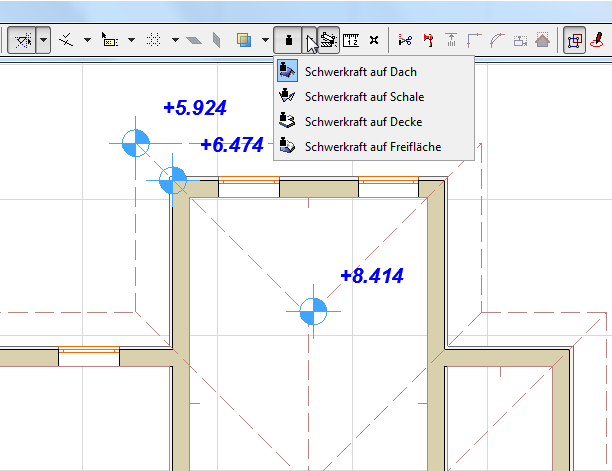
Task: Toggle the gravity weight icon
Action: click(288, 40)
